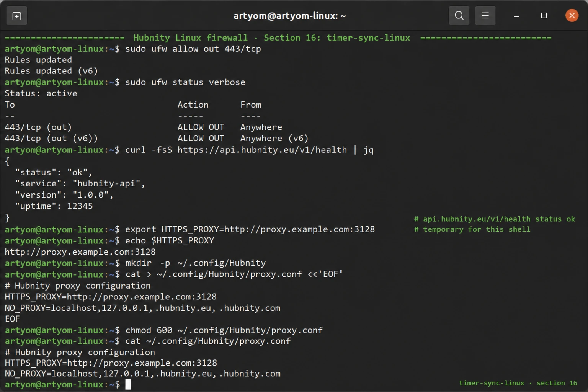Click 'Anywhere (v6)' in the ufw table
Viewport: 588px width, 392px height.
click(x=274, y=138)
